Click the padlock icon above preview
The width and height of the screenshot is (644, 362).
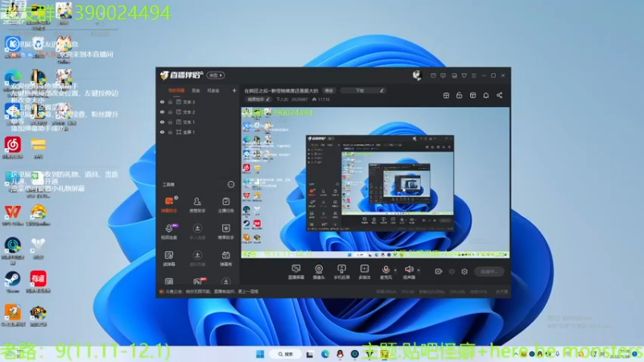tap(459, 95)
